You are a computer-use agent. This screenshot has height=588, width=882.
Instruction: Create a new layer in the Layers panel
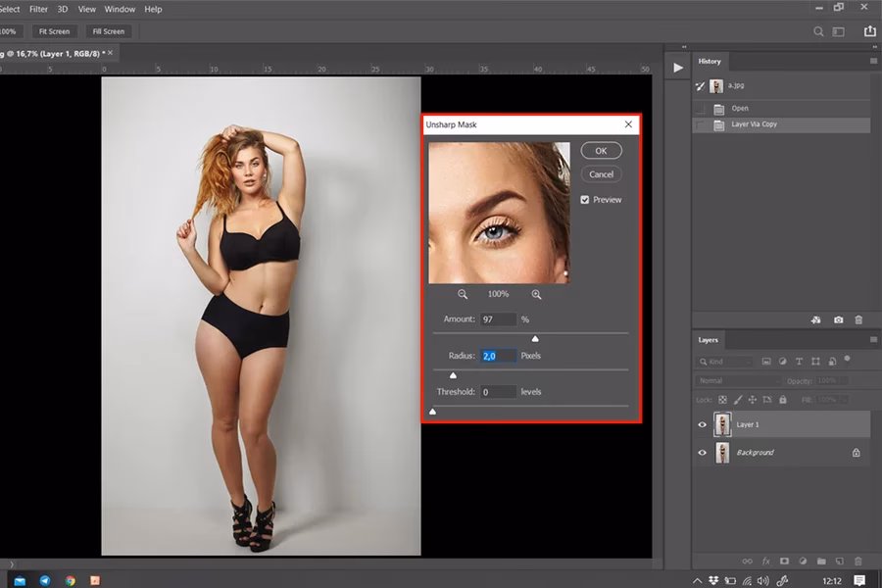point(839,560)
